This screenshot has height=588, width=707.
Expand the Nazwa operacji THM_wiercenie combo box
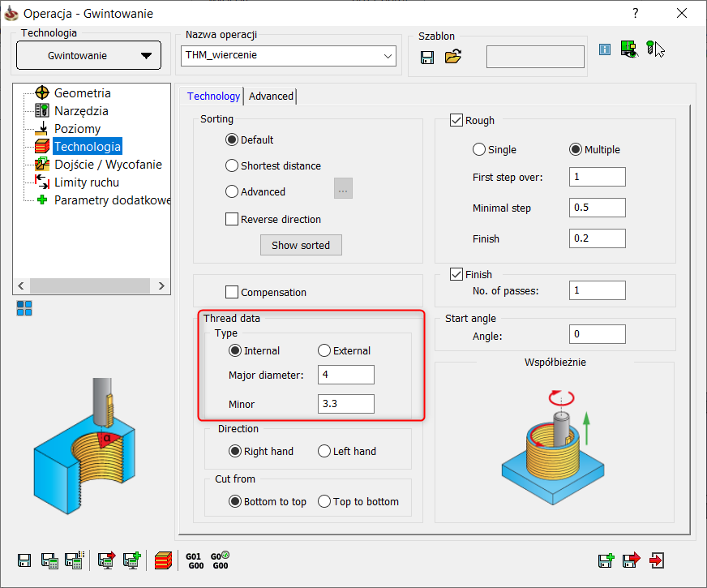pos(387,56)
